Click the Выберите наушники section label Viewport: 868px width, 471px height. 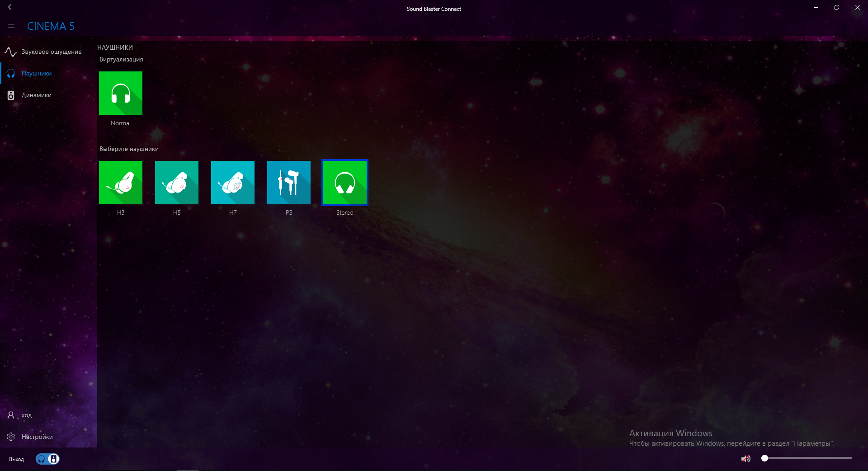pyautogui.click(x=129, y=149)
